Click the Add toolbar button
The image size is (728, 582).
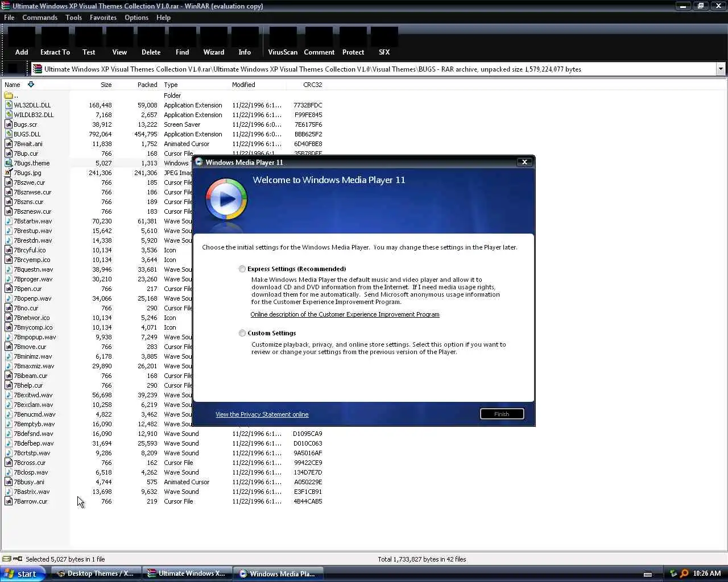22,41
